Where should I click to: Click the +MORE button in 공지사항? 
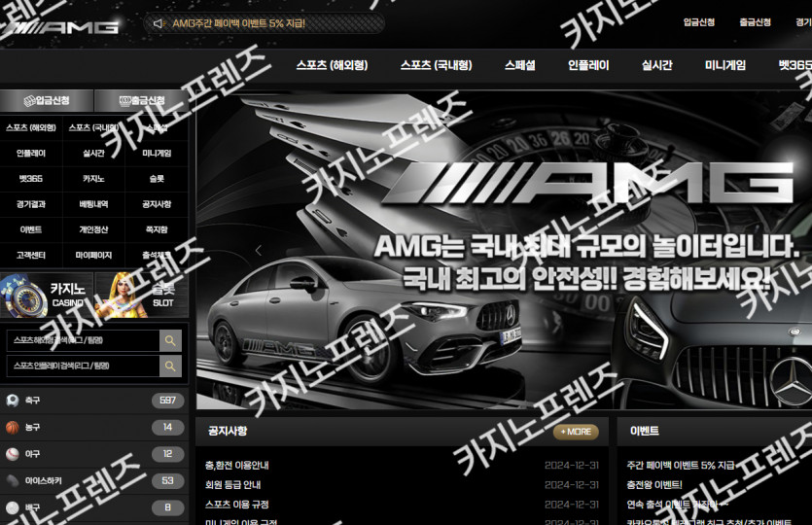click(576, 432)
